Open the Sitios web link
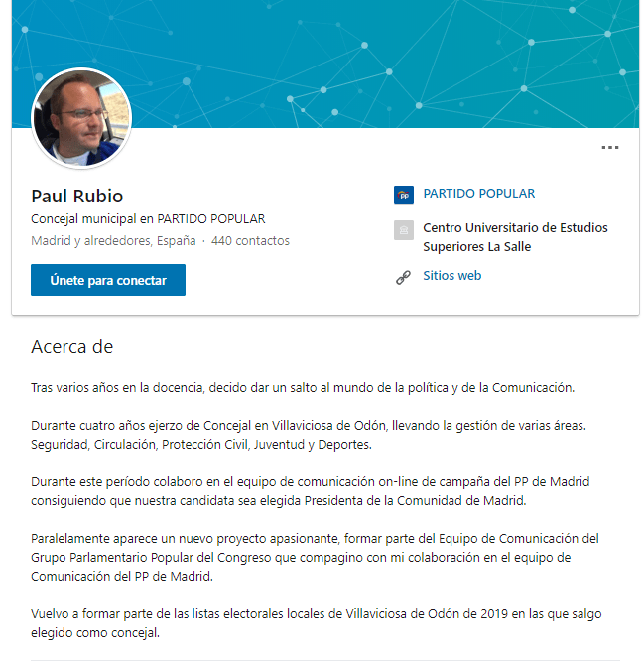 452,276
